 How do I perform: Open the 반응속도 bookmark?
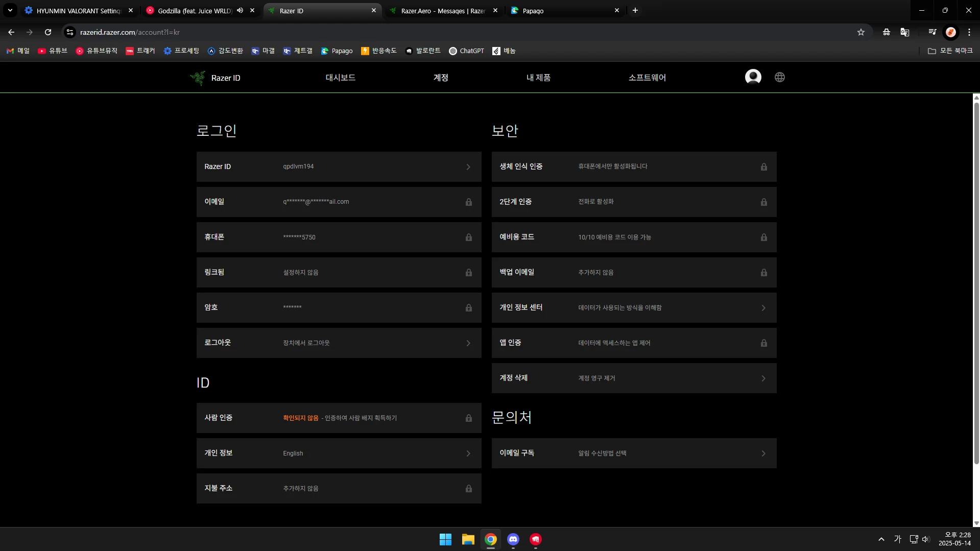click(x=378, y=51)
